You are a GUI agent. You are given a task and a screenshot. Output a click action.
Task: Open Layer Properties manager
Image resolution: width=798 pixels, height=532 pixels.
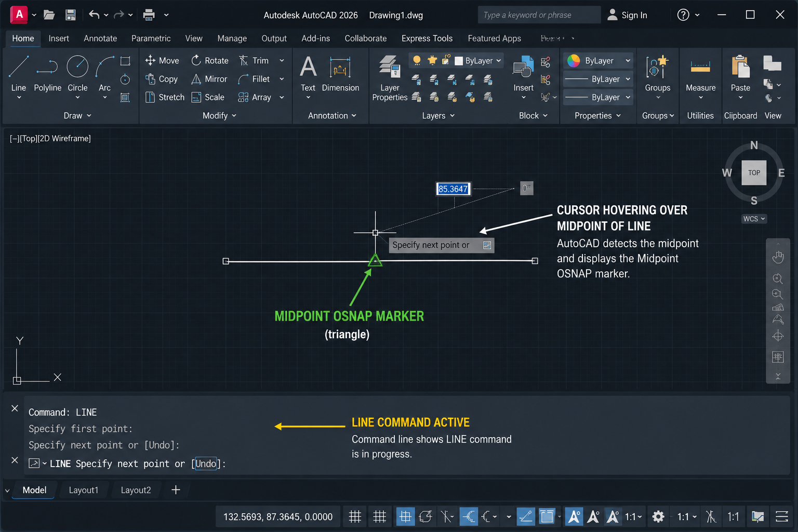(x=390, y=78)
